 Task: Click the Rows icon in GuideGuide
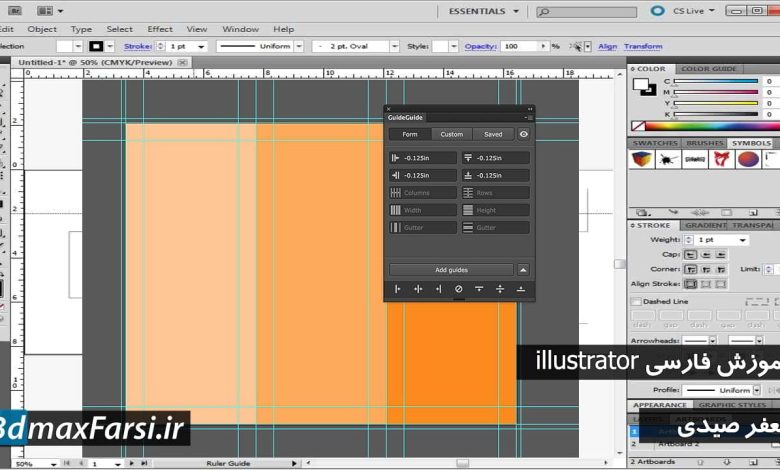(468, 193)
